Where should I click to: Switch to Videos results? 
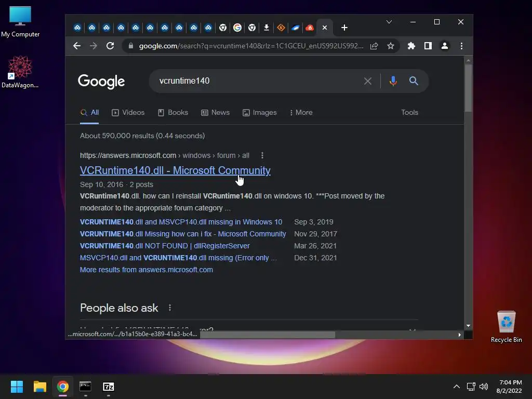(x=128, y=113)
